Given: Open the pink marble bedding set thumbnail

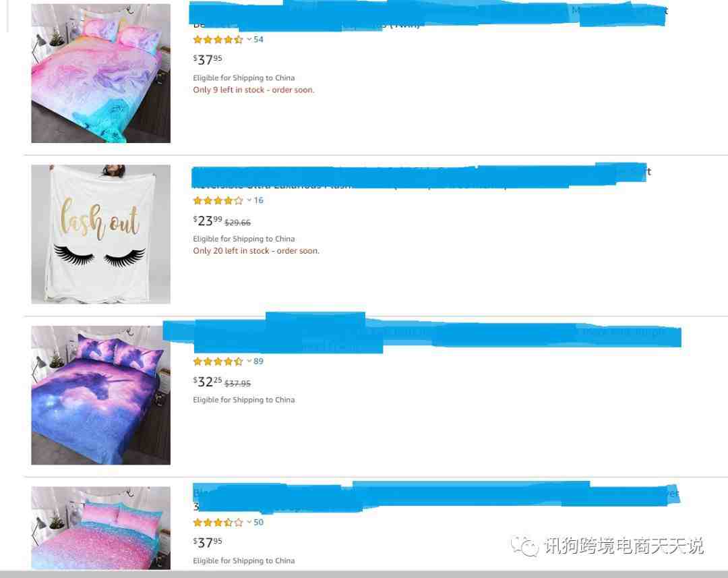Looking at the screenshot, I should [100, 73].
